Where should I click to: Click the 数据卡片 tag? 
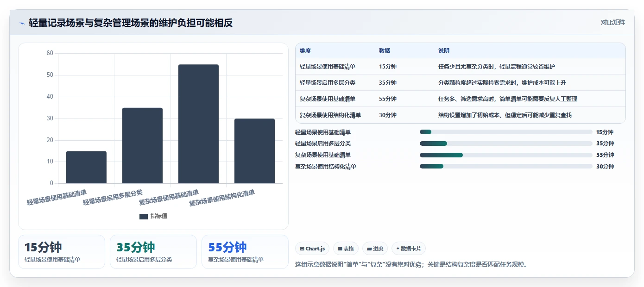coord(409,249)
